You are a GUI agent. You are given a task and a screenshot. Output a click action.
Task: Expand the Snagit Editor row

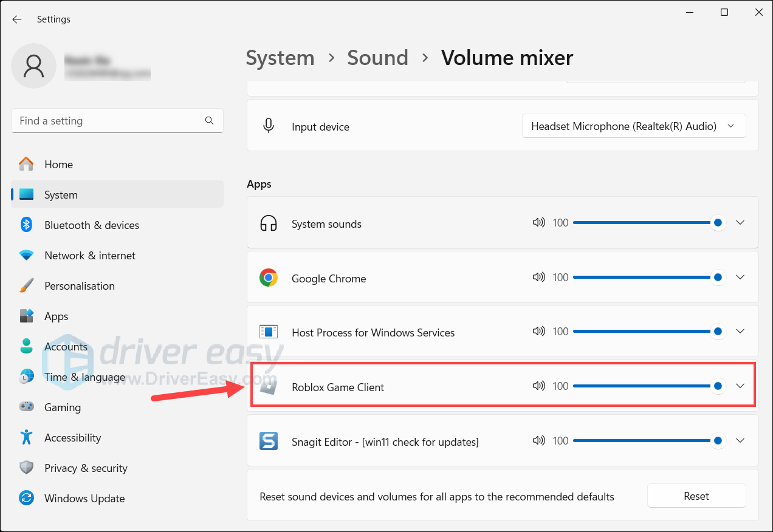740,440
